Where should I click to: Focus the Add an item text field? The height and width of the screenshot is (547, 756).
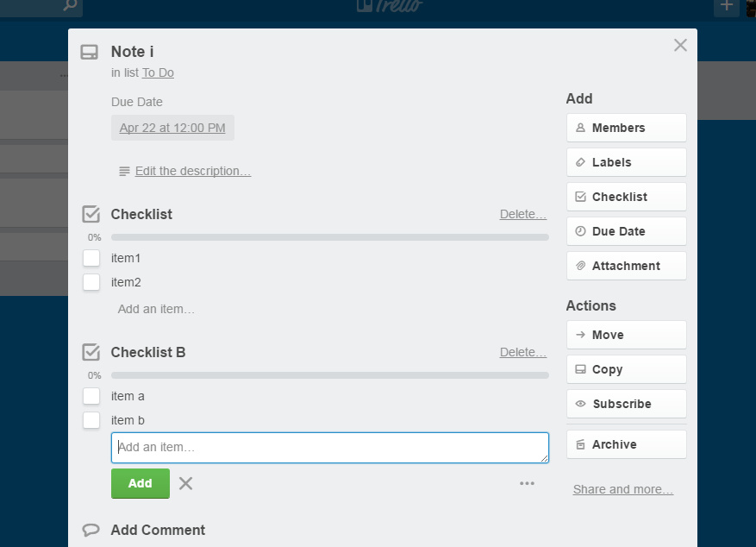coord(329,447)
